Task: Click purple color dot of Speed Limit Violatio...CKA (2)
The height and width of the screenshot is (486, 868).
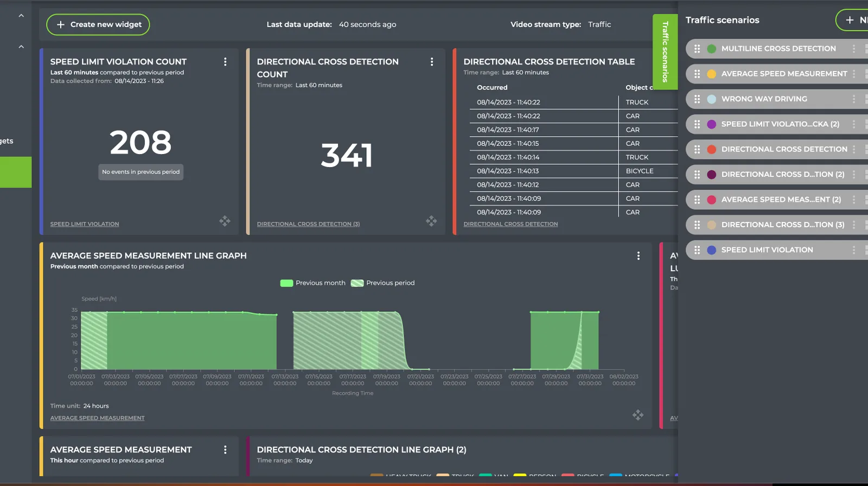Action: coord(712,124)
